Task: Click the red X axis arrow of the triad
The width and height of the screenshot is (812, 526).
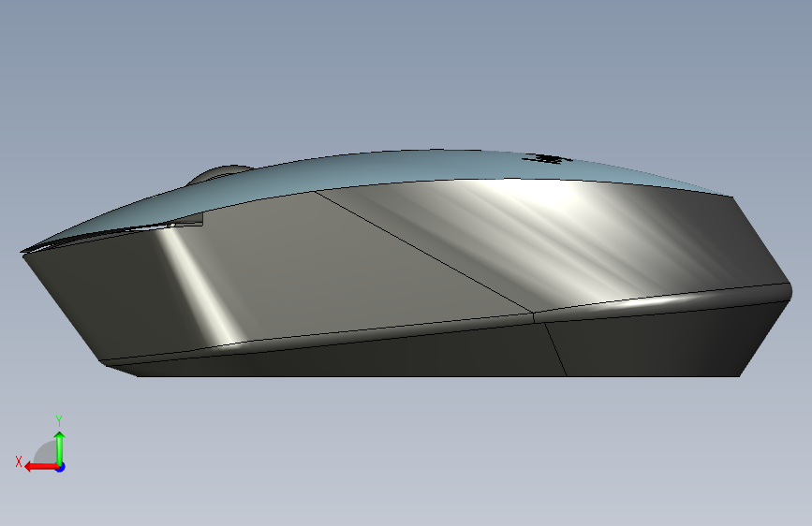Action: (x=41, y=467)
